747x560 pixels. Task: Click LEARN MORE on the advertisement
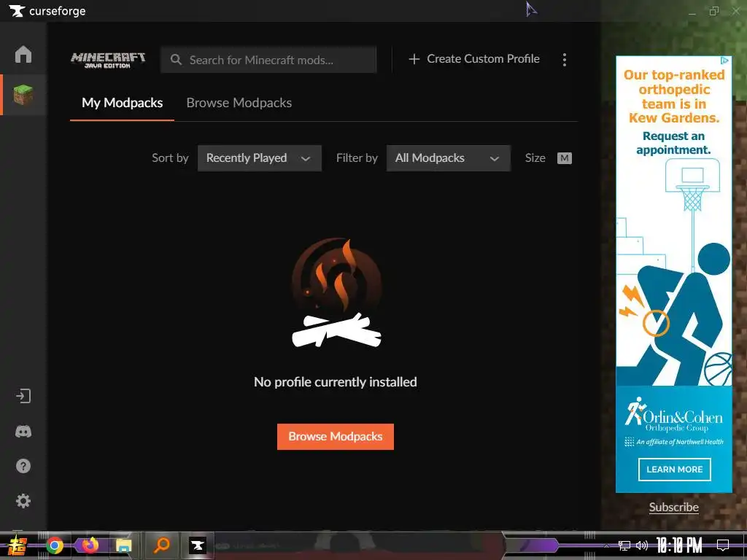click(x=675, y=470)
